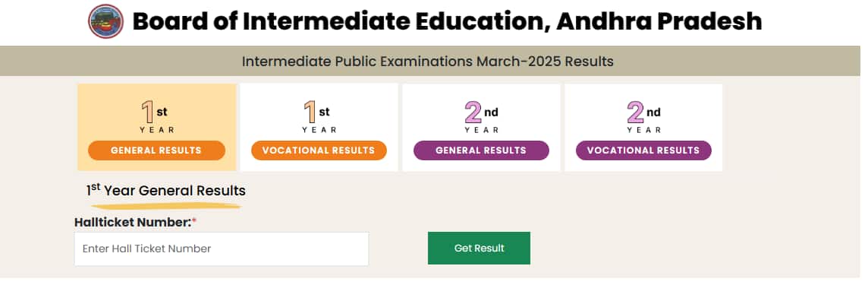Click 'YEAR' text on 2nd Year Vocational card
868x285 pixels.
click(644, 130)
